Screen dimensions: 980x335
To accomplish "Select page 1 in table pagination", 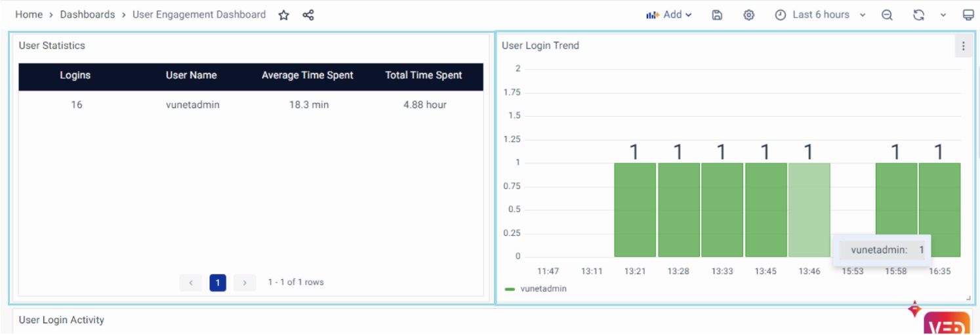I will (x=218, y=282).
